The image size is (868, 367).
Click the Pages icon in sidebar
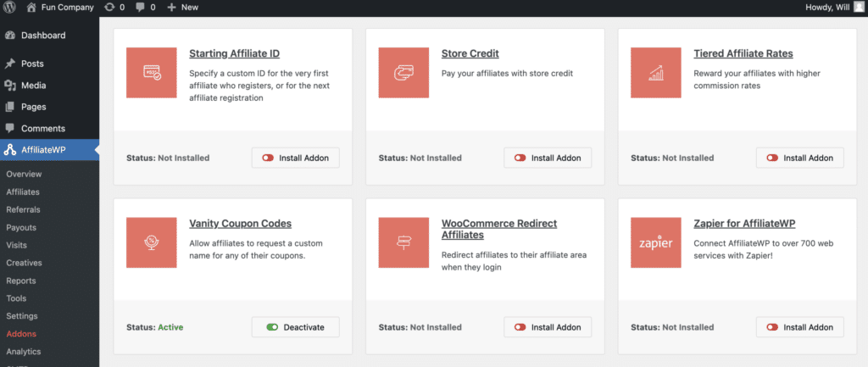(10, 107)
